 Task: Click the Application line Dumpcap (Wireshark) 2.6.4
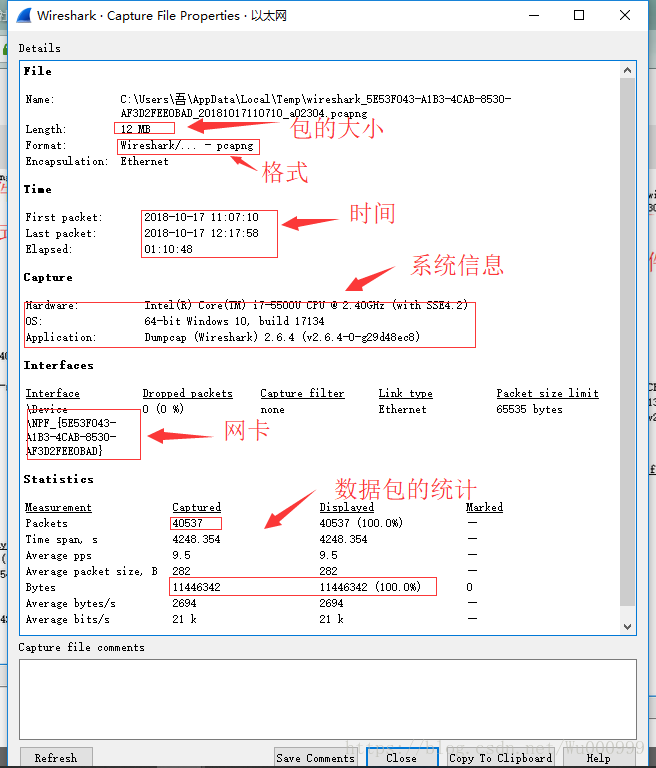pyautogui.click(x=282, y=337)
